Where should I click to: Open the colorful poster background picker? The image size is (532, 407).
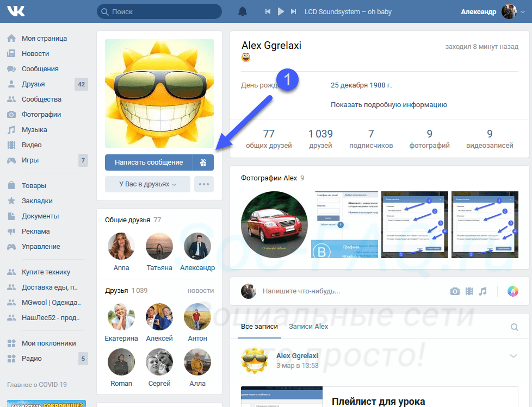click(x=512, y=291)
